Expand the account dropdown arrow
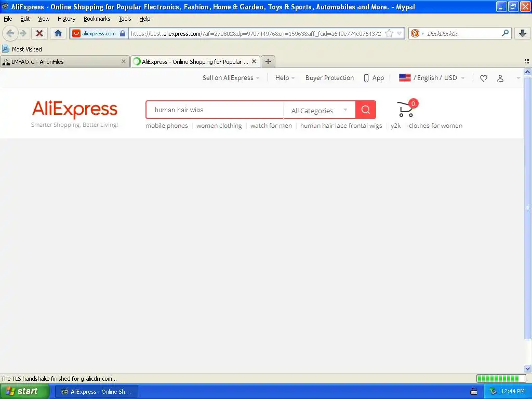The image size is (532, 399). tap(518, 78)
